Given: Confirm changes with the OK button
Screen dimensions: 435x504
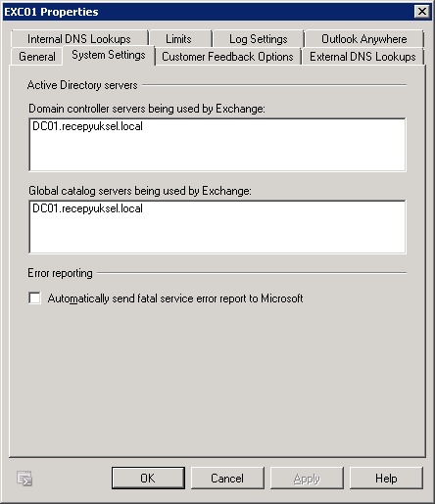Looking at the screenshot, I should 148,478.
